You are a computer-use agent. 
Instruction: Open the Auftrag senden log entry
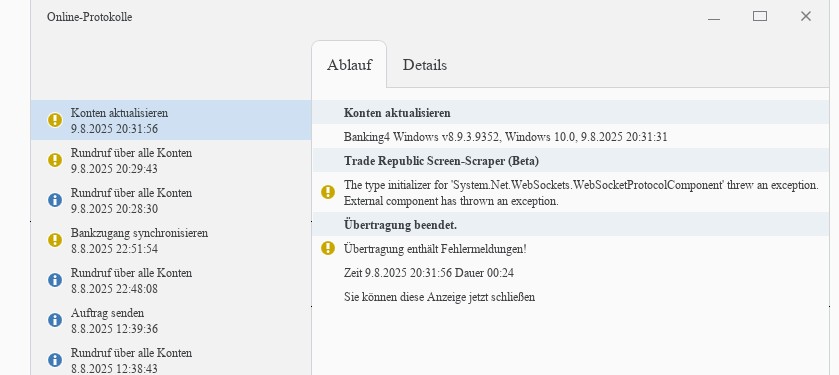[171, 320]
